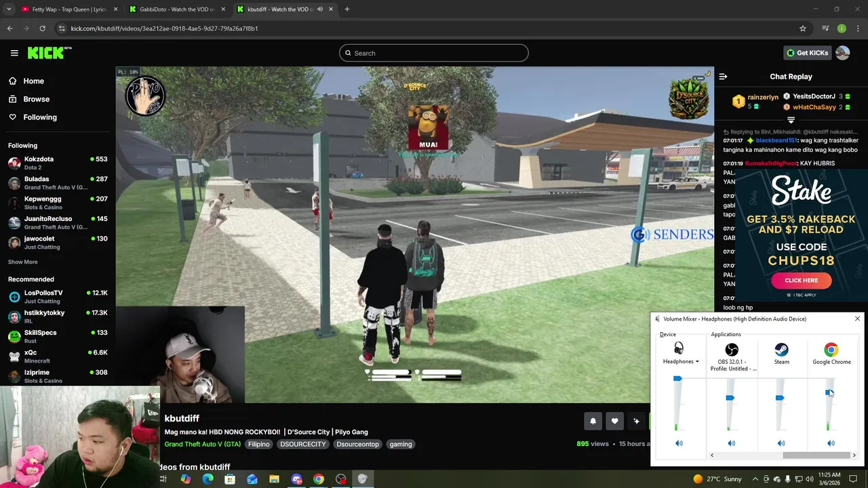Click the Chrome address bar URL
The height and width of the screenshot is (488, 868).
pyautogui.click(x=165, y=28)
